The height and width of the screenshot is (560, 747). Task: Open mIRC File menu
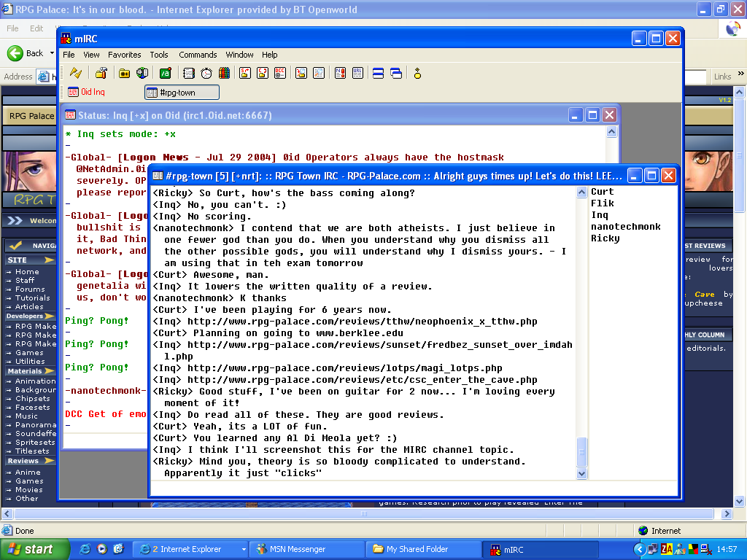pos(69,55)
